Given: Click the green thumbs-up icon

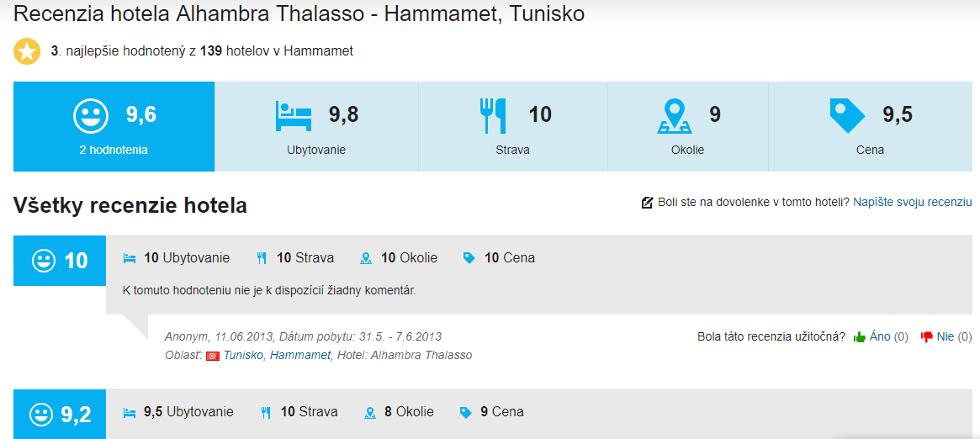Looking at the screenshot, I should tap(860, 337).
